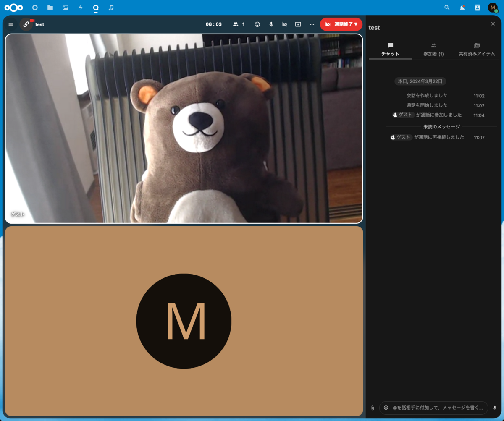Open the emoji reactions smiley in call bar
Screen dimensions: 504x421
pos(257,24)
